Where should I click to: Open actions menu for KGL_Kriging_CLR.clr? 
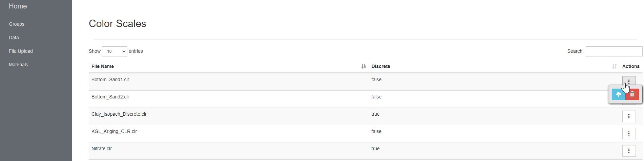tap(629, 133)
